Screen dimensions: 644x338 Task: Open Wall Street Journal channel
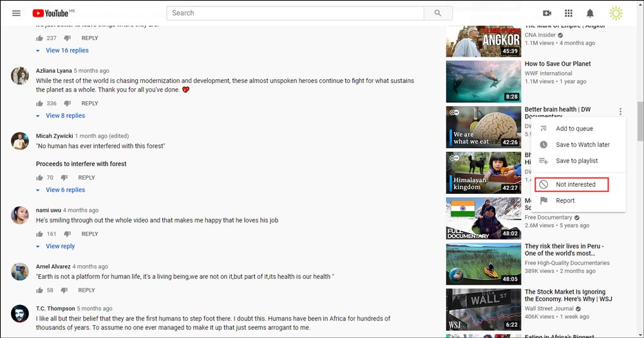pyautogui.click(x=549, y=308)
